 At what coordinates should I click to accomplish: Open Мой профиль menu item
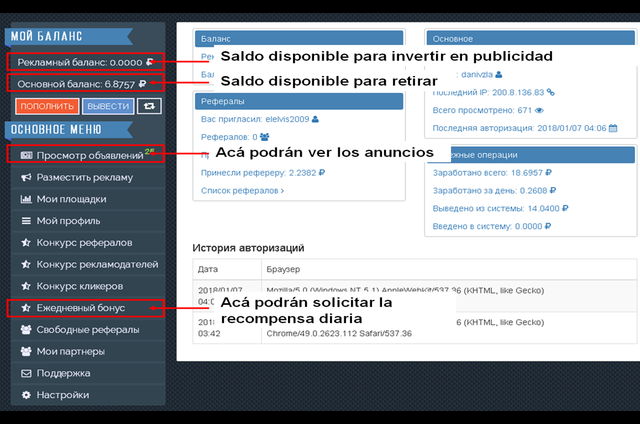88,221
